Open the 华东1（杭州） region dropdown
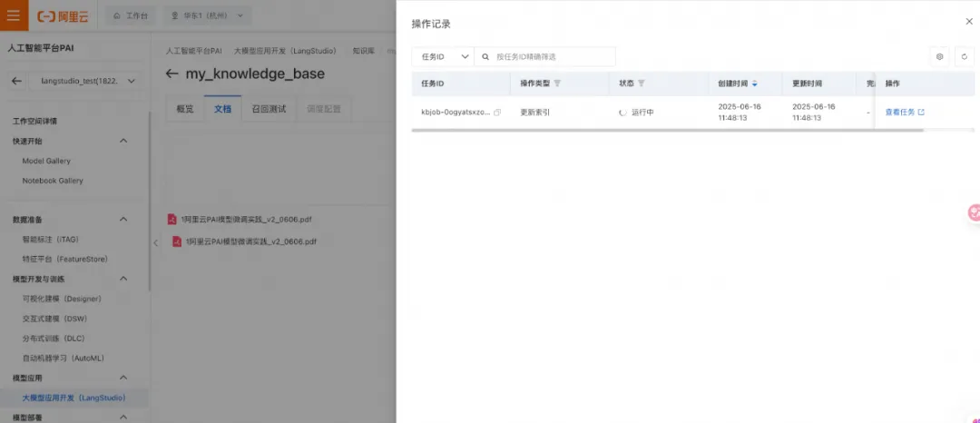 tap(207, 16)
